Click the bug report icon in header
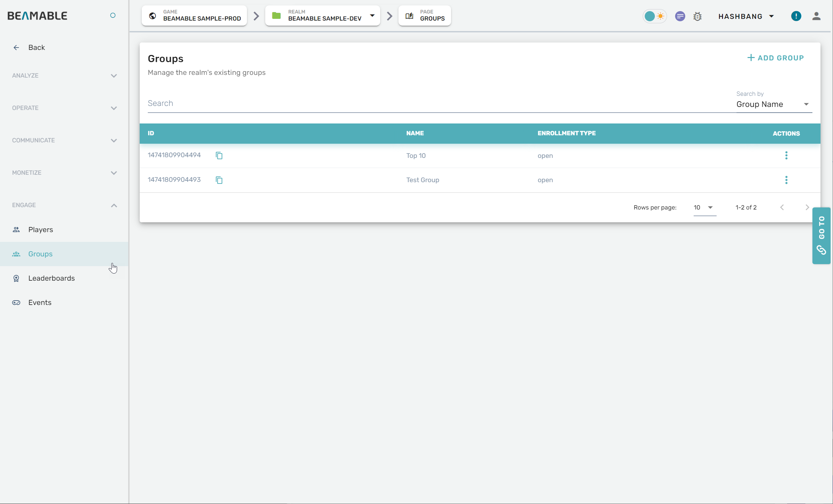 [697, 16]
